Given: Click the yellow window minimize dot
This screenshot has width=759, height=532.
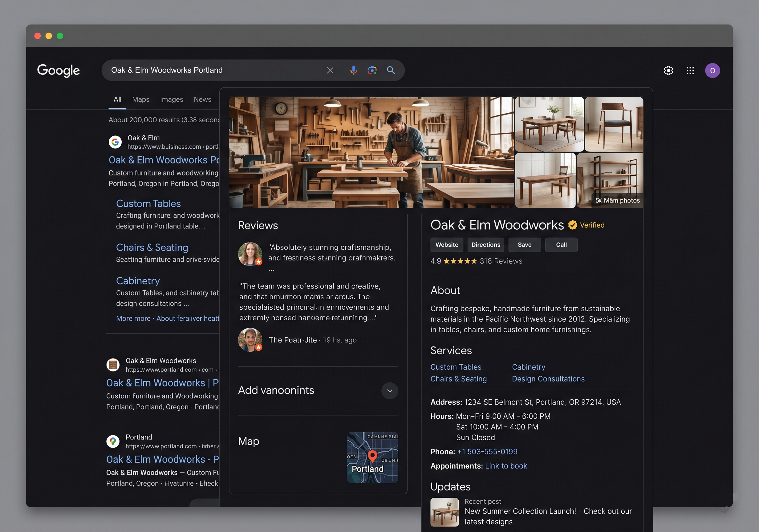Looking at the screenshot, I should pos(49,36).
